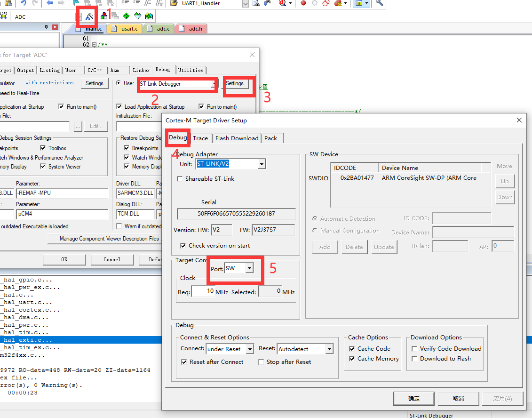Click 确定 to confirm driver setup
The height and width of the screenshot is (418, 532).
click(413, 399)
